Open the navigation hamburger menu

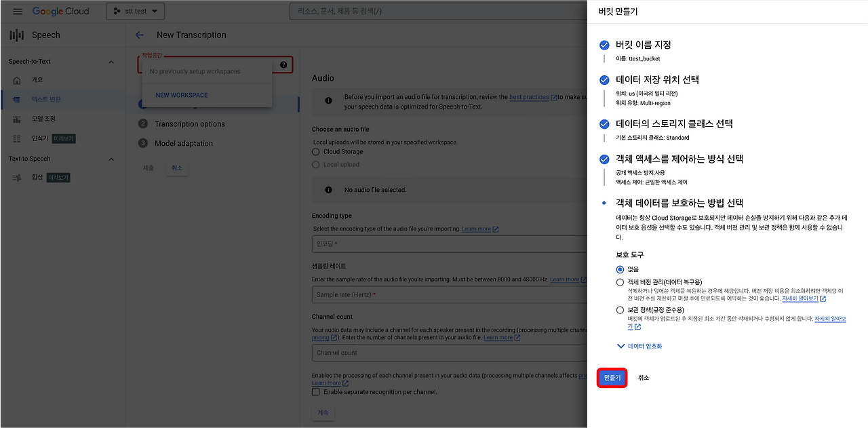[18, 11]
